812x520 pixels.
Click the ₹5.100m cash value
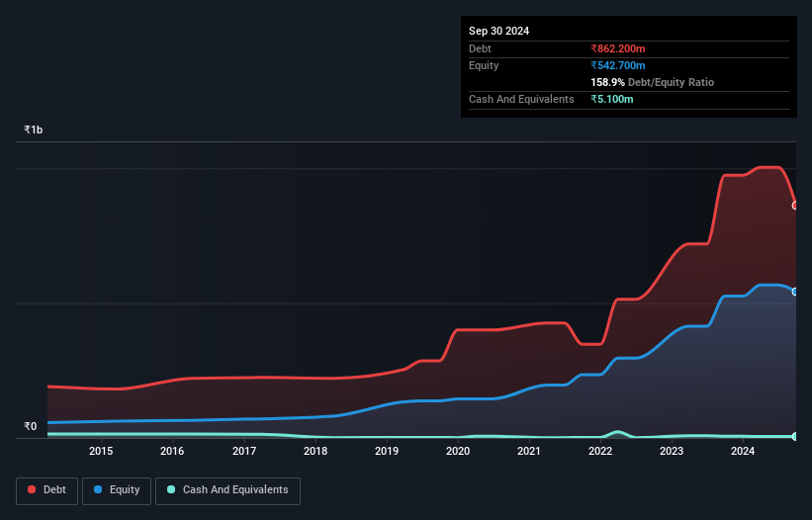[611, 99]
